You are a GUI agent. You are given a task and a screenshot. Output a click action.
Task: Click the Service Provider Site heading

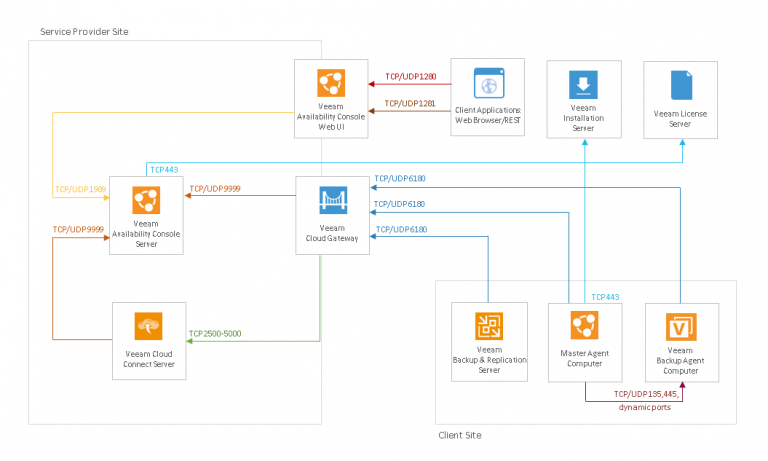(x=84, y=32)
